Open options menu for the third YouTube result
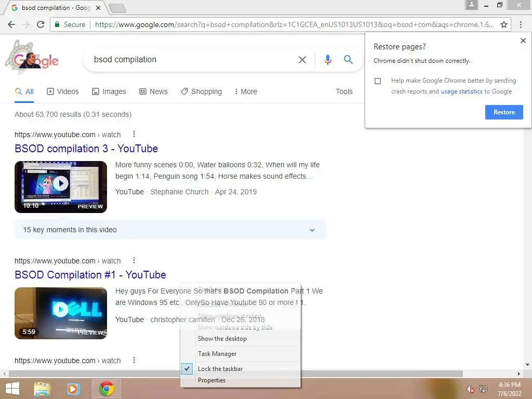The image size is (532, 399). pyautogui.click(x=134, y=360)
